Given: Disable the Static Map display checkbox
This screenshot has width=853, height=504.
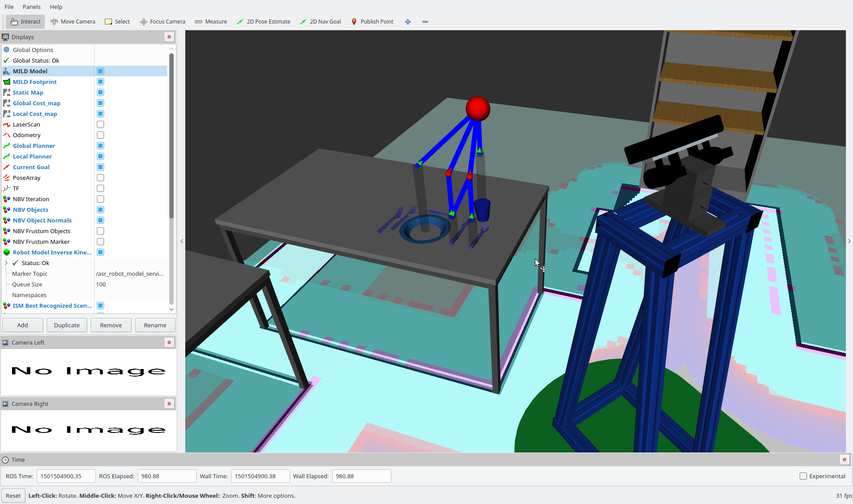Looking at the screenshot, I should pos(100,92).
